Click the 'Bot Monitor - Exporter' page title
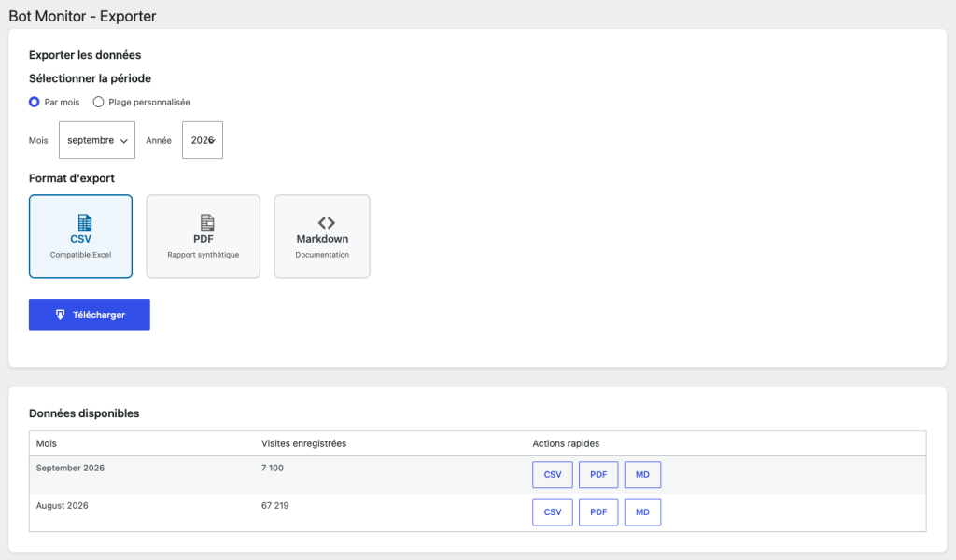This screenshot has height=560, width=956. tap(82, 16)
